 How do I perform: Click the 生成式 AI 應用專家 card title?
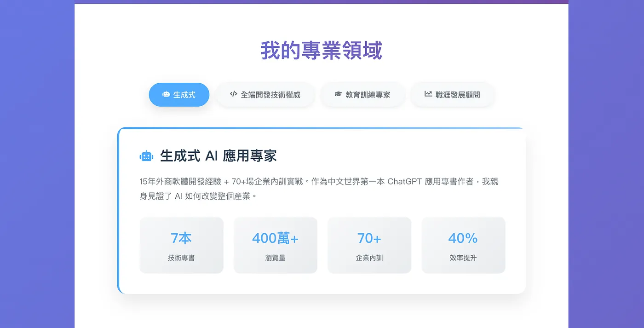(218, 156)
